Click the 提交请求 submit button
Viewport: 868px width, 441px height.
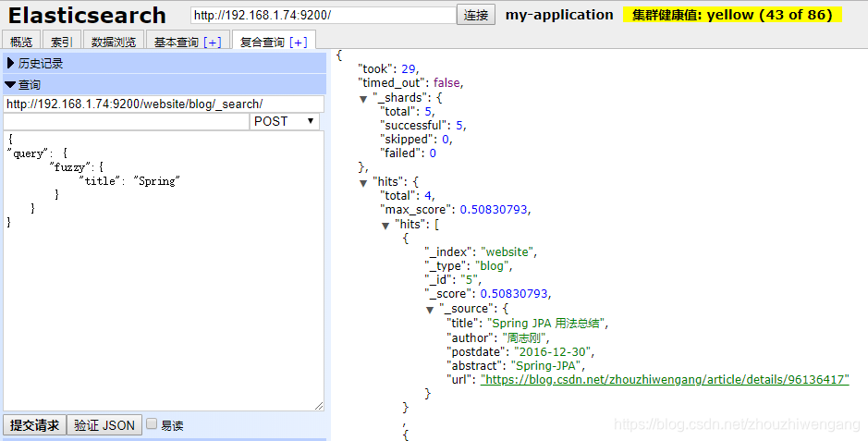34,425
